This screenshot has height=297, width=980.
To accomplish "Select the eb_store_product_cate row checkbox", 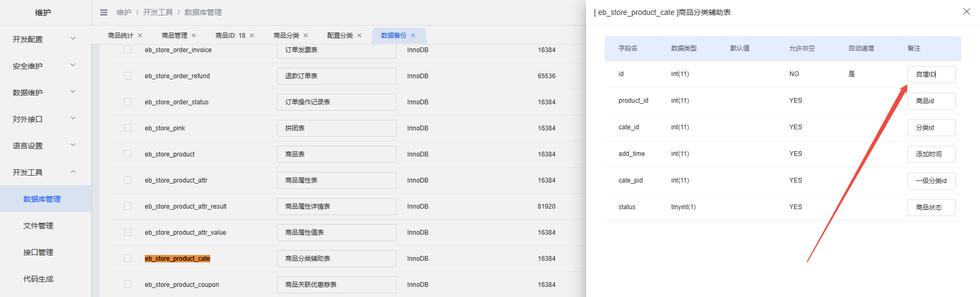I will pyautogui.click(x=128, y=258).
